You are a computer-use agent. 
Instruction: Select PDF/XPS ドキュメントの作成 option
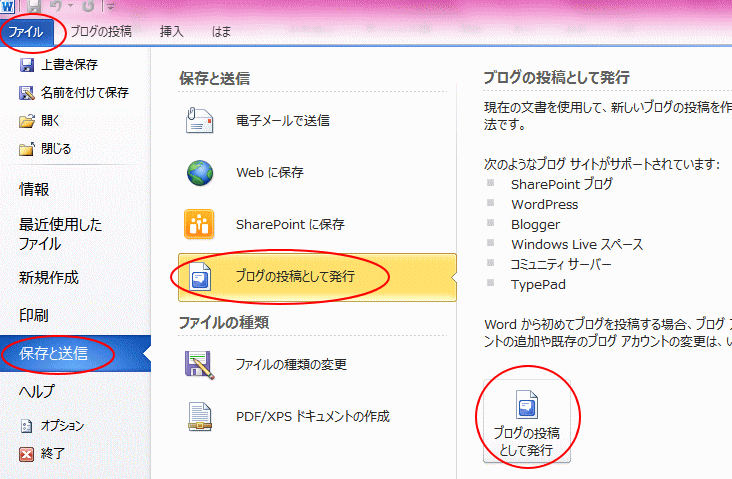312,416
